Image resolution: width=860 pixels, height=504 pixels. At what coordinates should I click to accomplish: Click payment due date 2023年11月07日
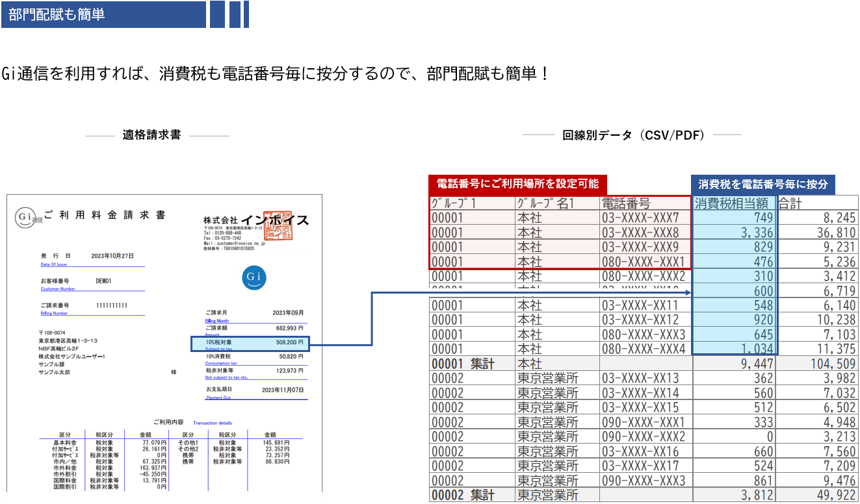click(x=283, y=390)
